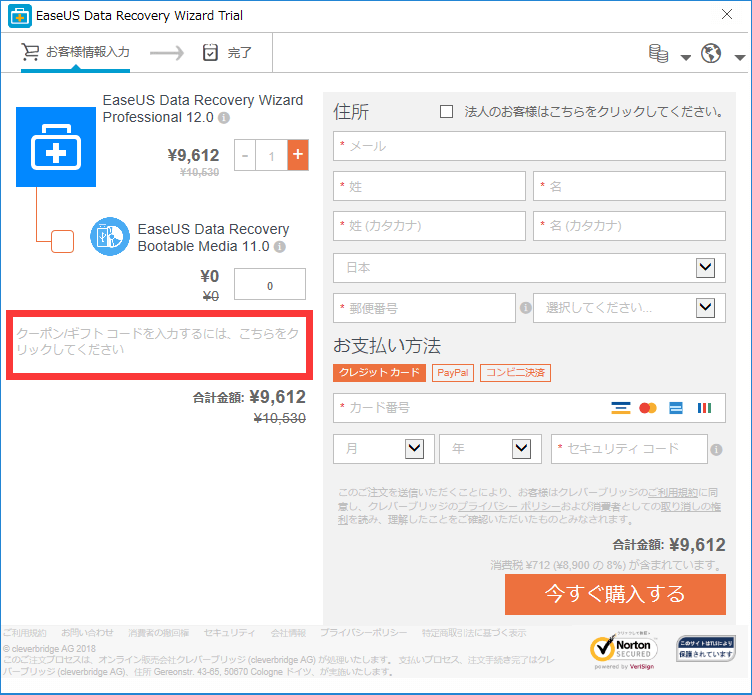Image resolution: width=752 pixels, height=695 pixels.
Task: Click the 今すぐ購入する button
Action: (615, 594)
